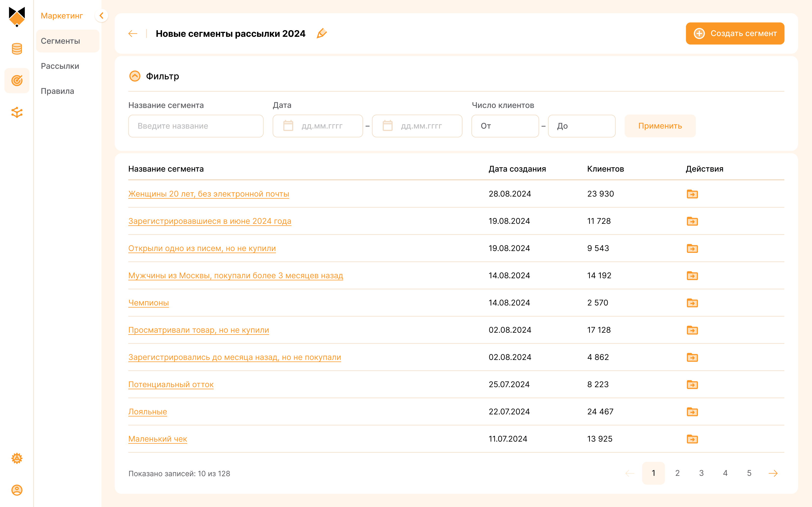Go to pagination page 2
The height and width of the screenshot is (507, 812).
[x=677, y=473]
